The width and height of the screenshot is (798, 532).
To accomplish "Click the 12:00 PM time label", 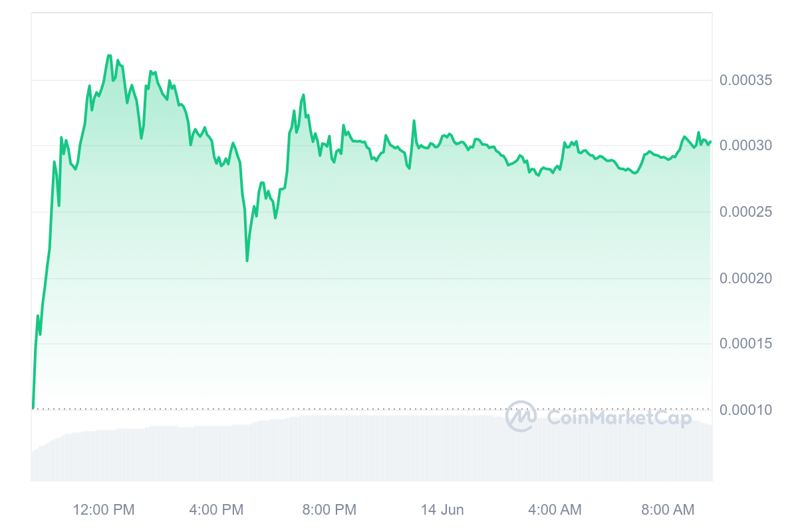I will tap(104, 510).
